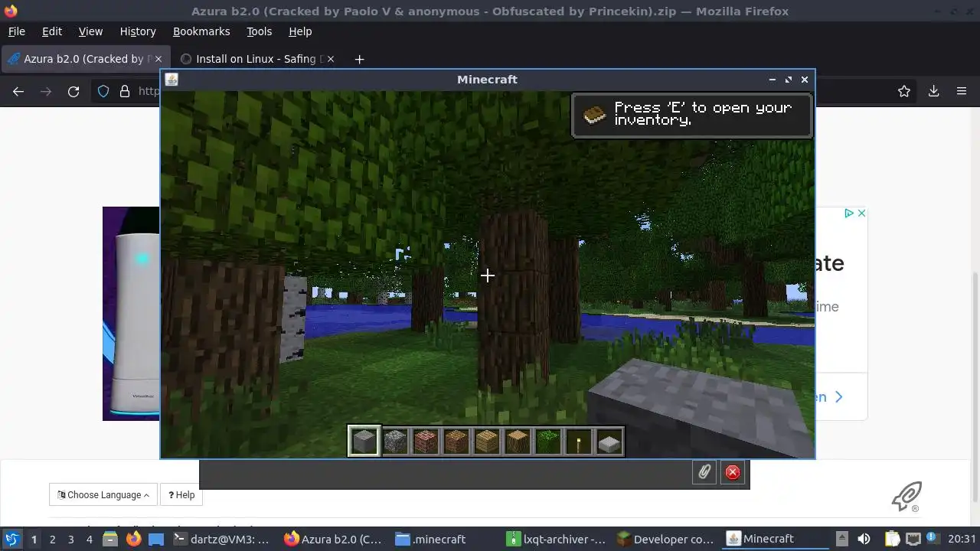Expand the system tray arrow

point(841,539)
